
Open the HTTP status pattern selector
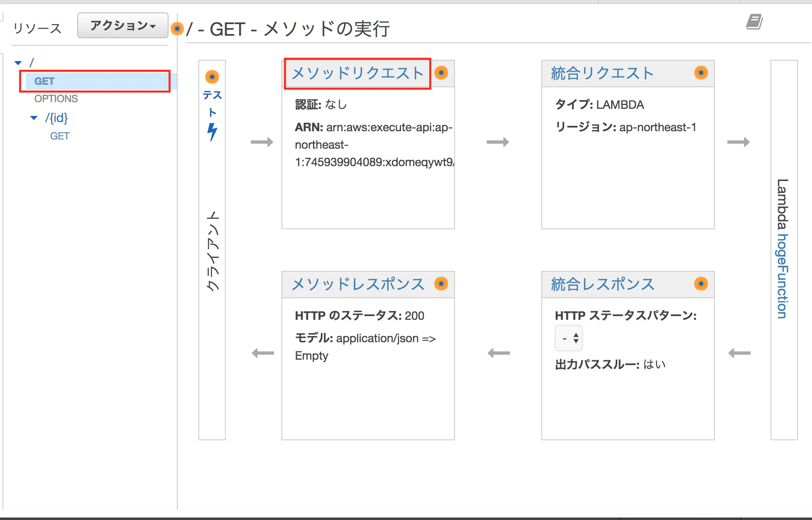coord(569,338)
